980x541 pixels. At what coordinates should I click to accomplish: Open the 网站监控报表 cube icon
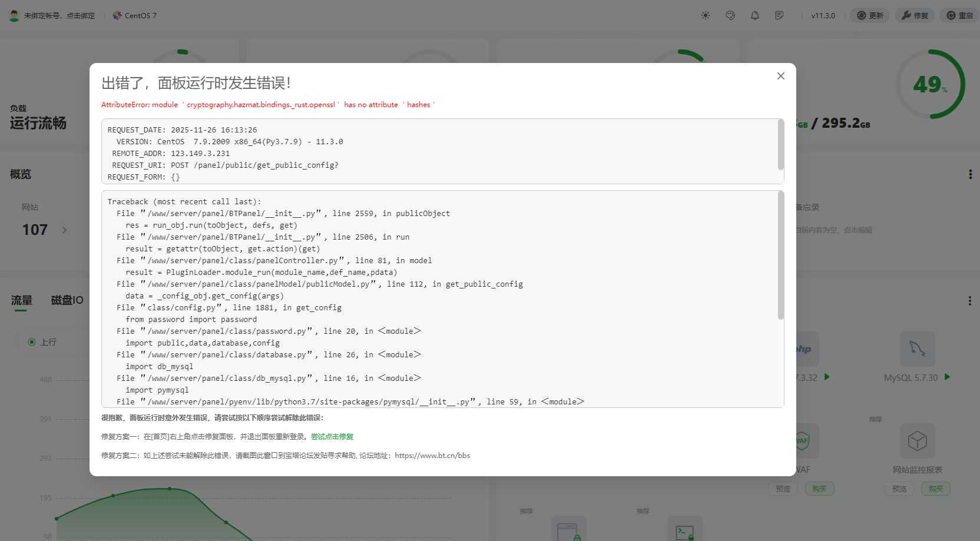tap(918, 440)
